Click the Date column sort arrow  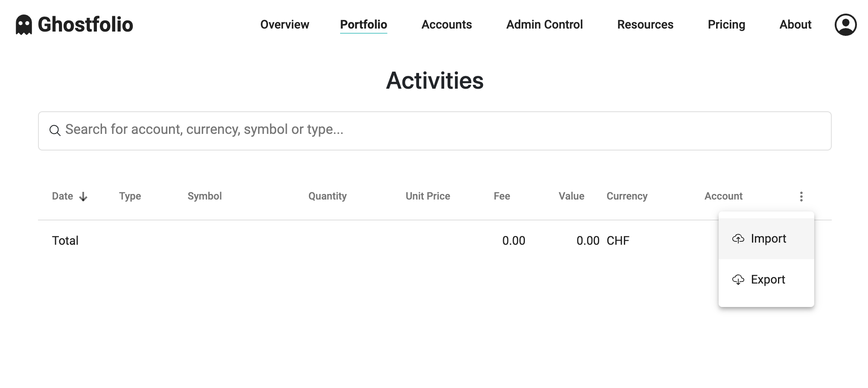[83, 197]
